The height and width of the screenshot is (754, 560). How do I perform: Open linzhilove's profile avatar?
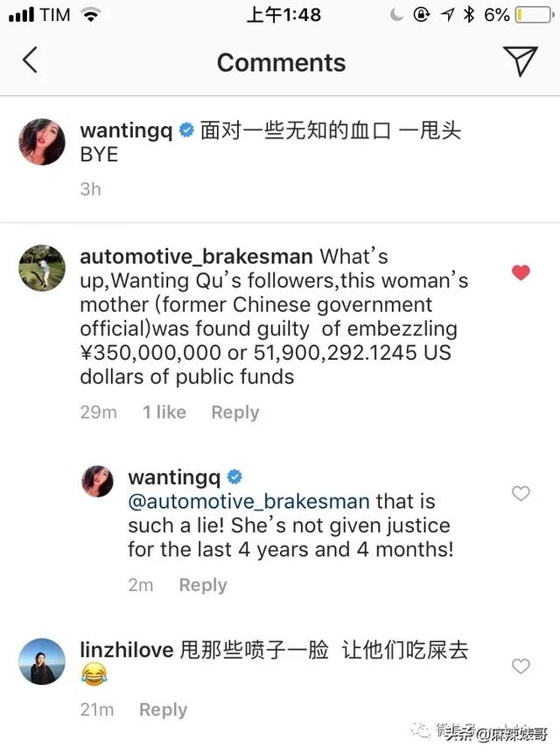(x=42, y=661)
